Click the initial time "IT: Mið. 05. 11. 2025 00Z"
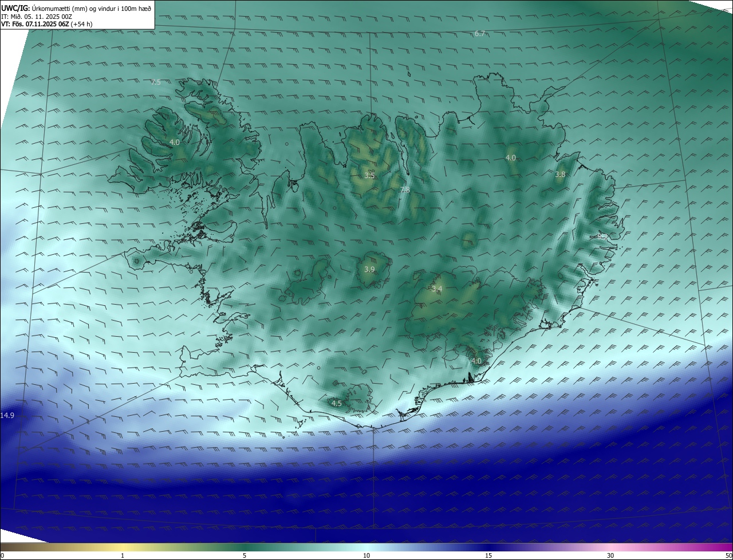 pyautogui.click(x=36, y=17)
